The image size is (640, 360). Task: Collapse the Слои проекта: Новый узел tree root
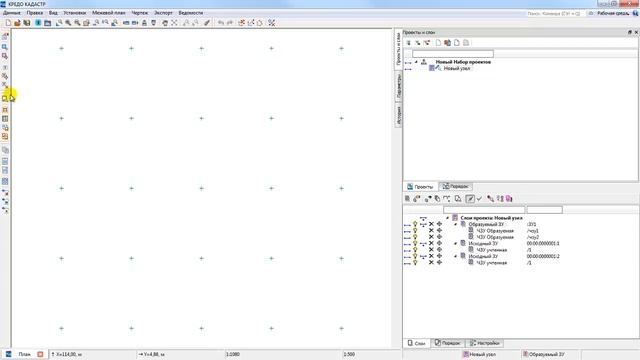tap(447, 218)
